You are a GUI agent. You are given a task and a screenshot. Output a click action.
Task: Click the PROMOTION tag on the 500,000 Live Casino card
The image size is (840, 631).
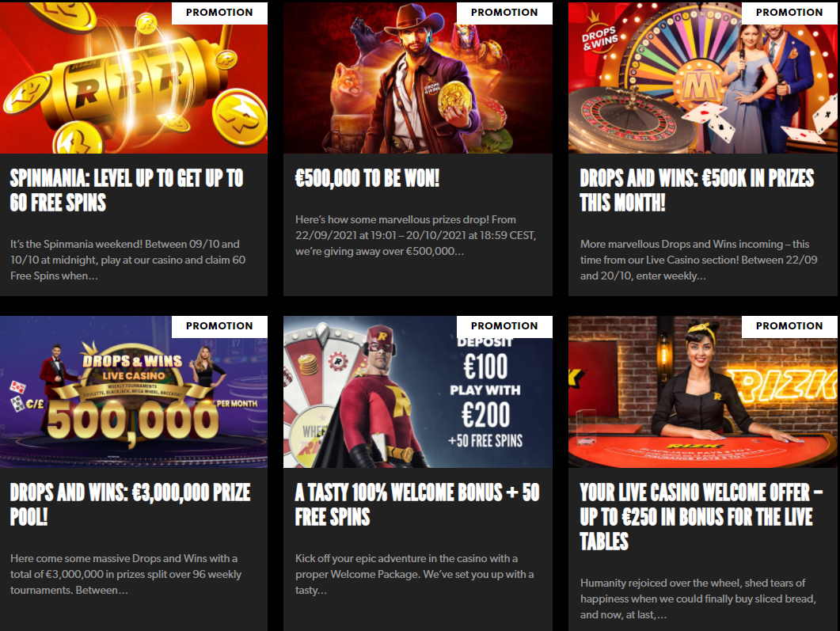pyautogui.click(x=219, y=326)
